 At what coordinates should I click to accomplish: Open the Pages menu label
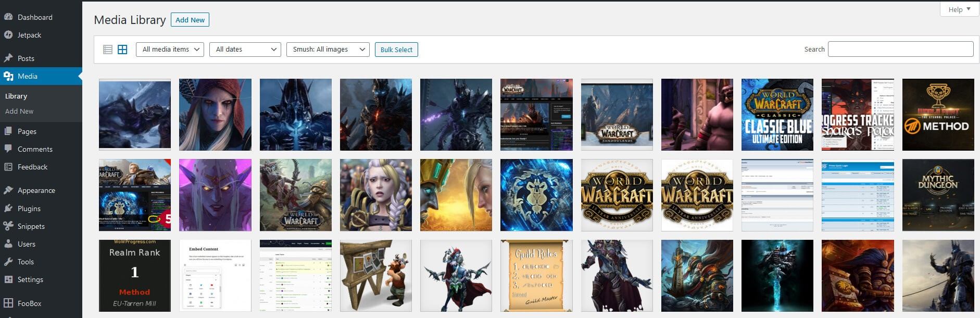pyautogui.click(x=27, y=131)
